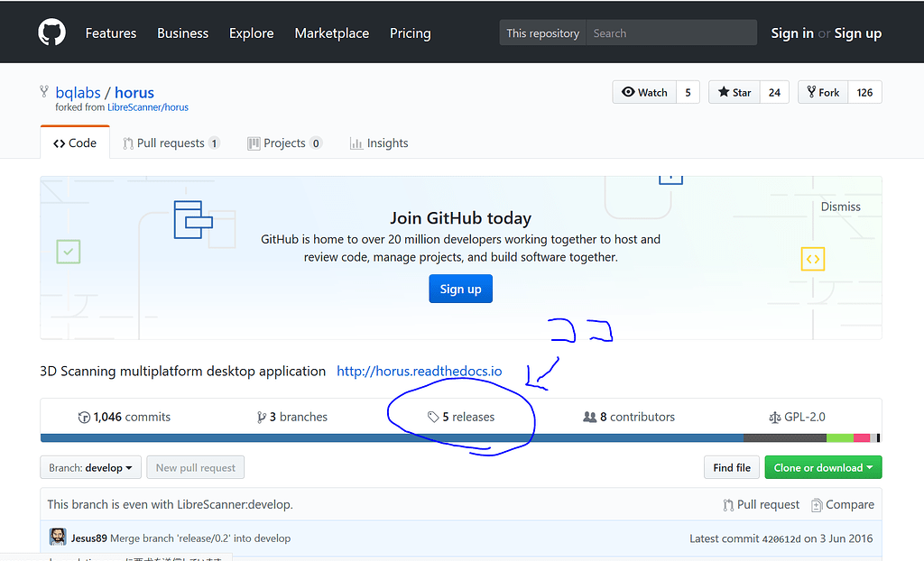Open the Pricing page

coord(411,33)
